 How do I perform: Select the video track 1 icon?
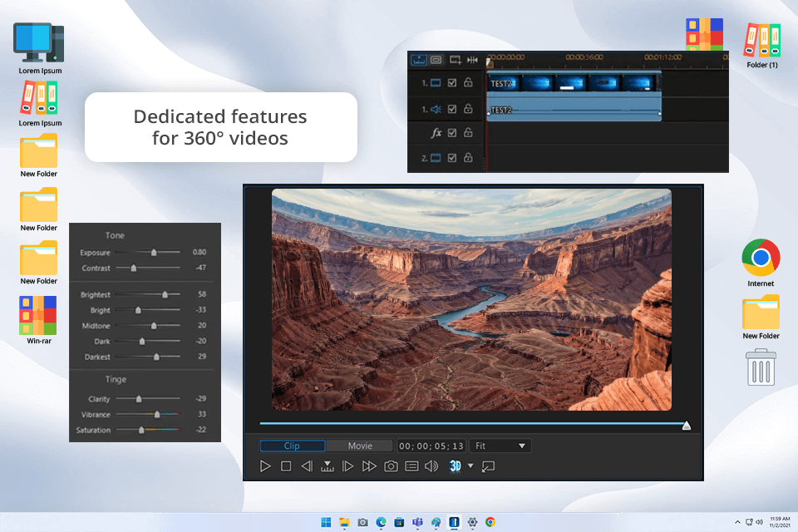pyautogui.click(x=436, y=82)
